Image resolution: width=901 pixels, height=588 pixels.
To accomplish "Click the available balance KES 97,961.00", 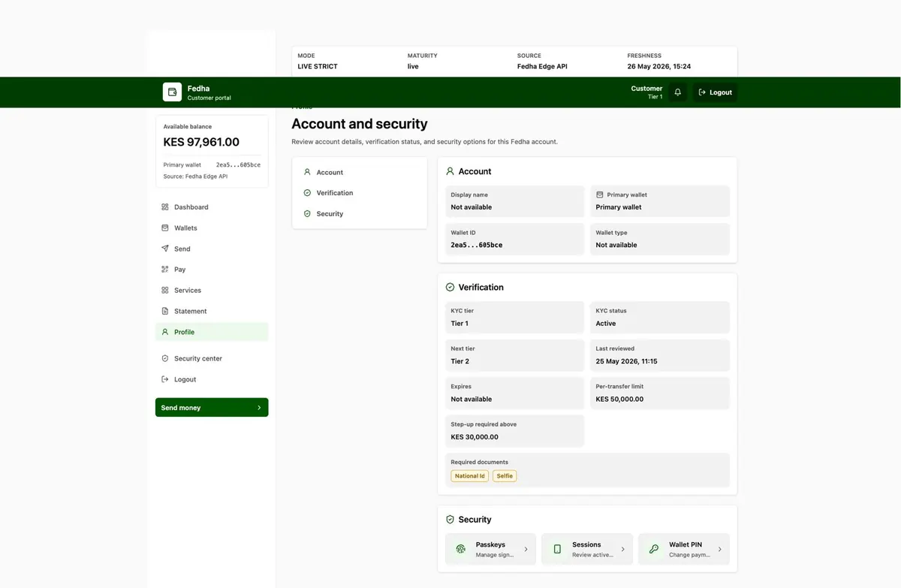I will pyautogui.click(x=201, y=142).
